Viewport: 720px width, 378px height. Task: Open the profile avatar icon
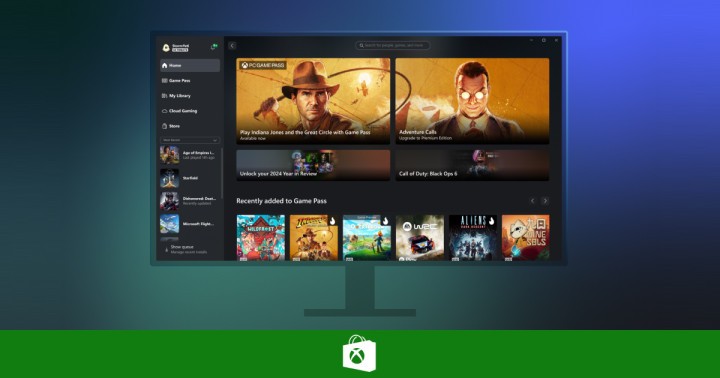(x=166, y=47)
